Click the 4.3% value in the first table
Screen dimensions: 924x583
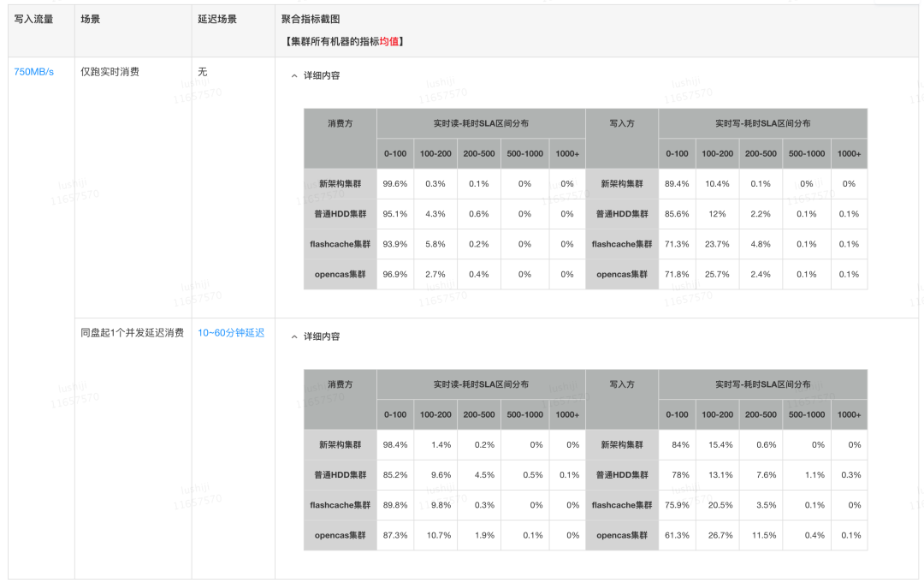point(435,214)
